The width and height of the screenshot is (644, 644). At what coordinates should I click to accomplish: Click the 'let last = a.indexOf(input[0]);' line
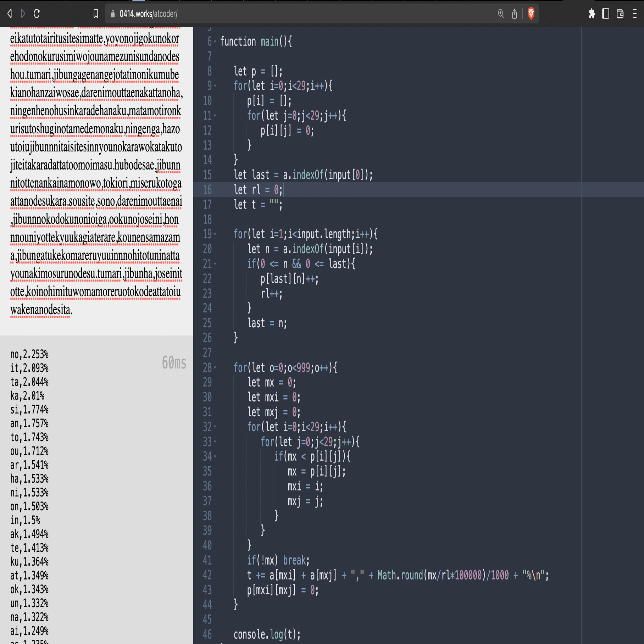pos(303,175)
